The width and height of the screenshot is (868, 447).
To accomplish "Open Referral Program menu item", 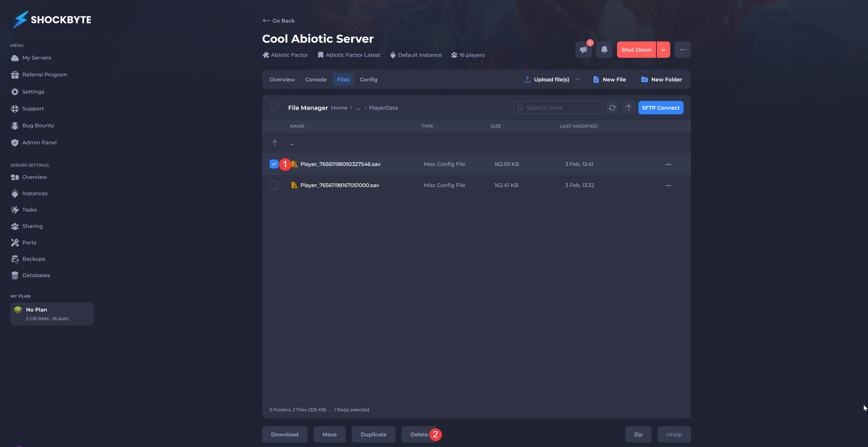I will [x=44, y=75].
